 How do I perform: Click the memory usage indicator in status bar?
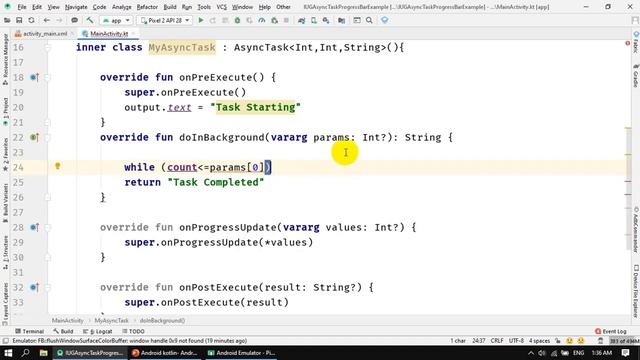click(x=624, y=341)
